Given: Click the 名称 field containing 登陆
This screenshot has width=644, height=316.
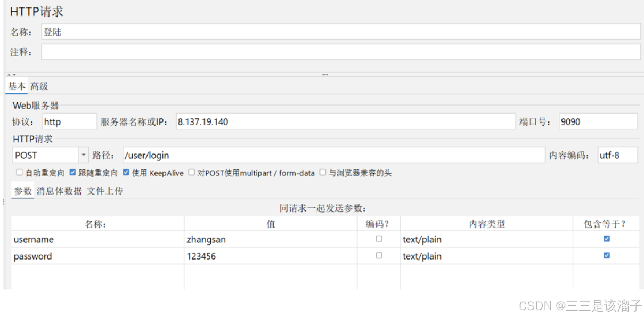Looking at the screenshot, I should coord(341,32).
